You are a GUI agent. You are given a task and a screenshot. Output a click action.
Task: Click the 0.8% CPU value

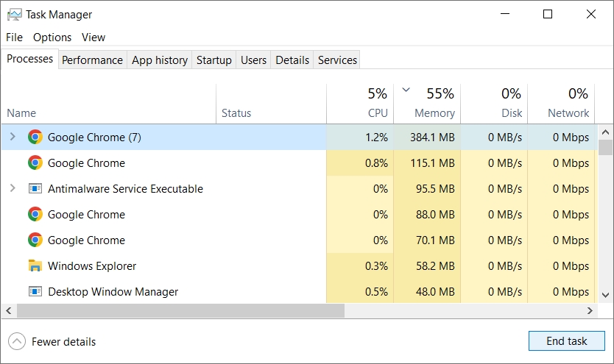(x=376, y=163)
